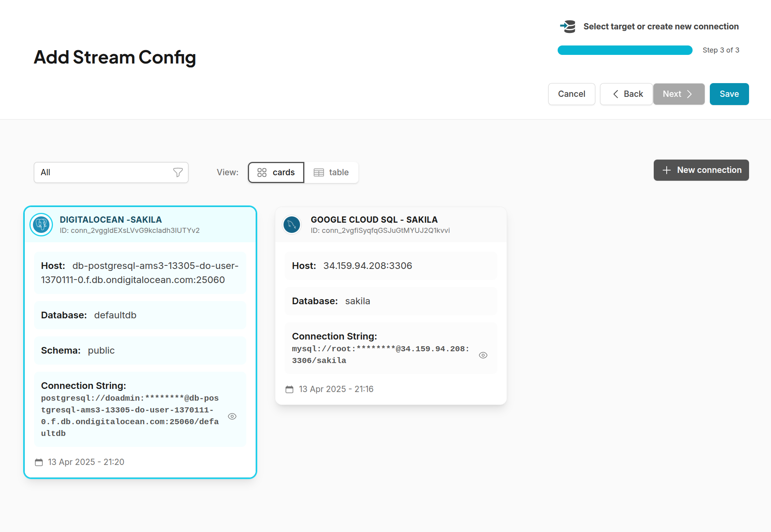Select the PostgreSQL icon on the DigitalOcean card
This screenshot has height=532, width=771.
[x=41, y=225]
